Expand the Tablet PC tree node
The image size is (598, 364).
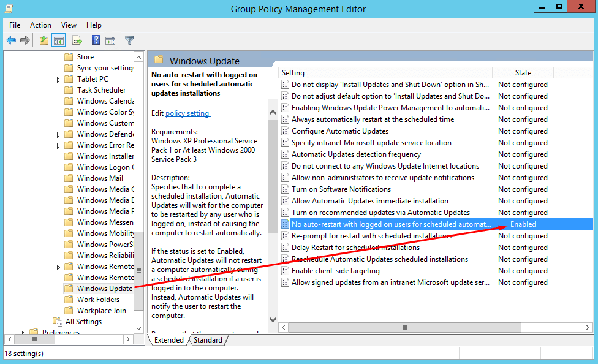point(58,80)
